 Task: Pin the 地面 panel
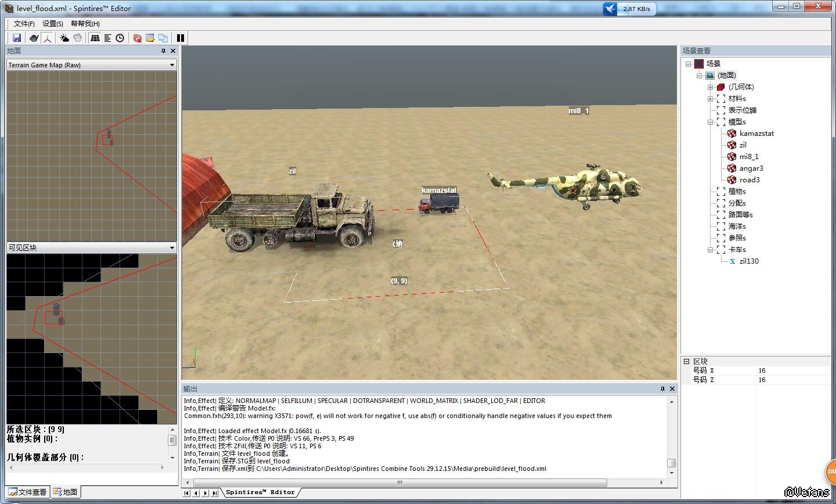coord(163,51)
